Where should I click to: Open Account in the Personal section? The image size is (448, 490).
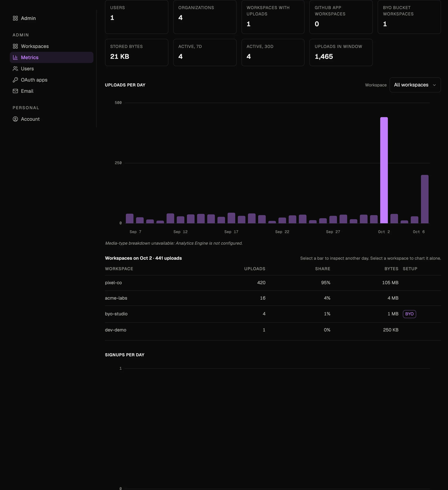click(51, 119)
